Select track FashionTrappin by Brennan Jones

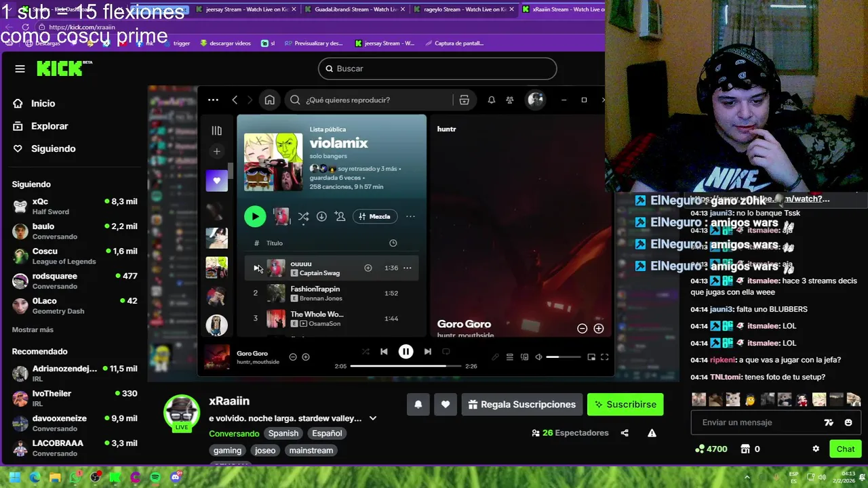(332, 293)
